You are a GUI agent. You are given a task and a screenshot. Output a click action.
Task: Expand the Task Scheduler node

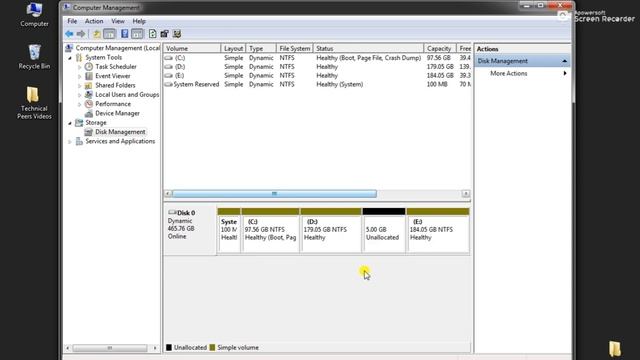tap(80, 67)
